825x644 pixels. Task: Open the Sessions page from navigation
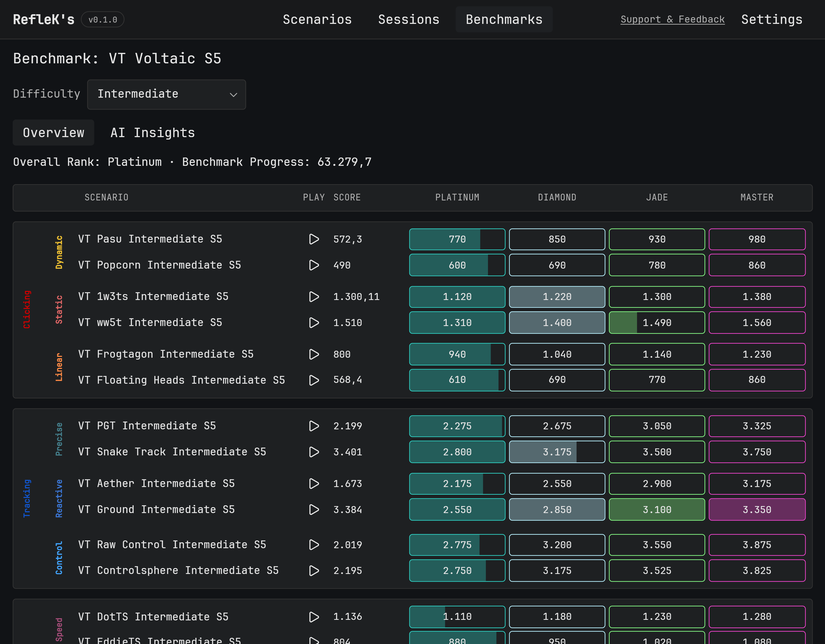[409, 19]
